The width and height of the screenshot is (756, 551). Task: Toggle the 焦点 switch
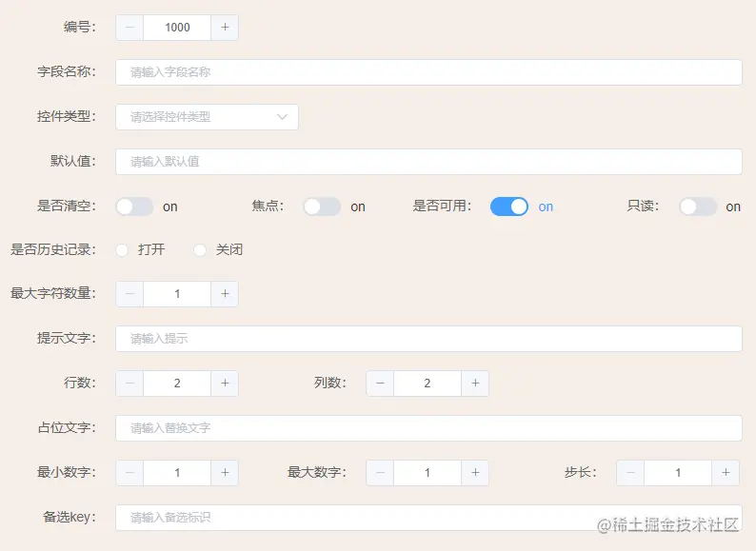point(322,207)
